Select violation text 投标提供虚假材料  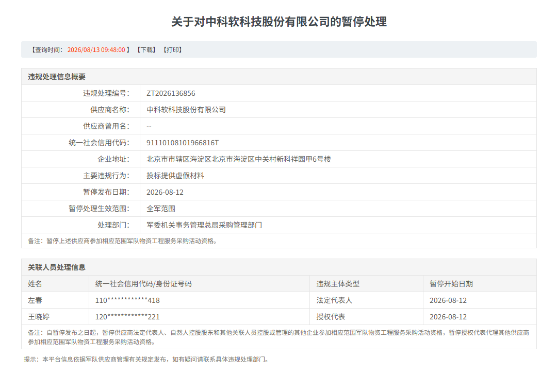175,176
